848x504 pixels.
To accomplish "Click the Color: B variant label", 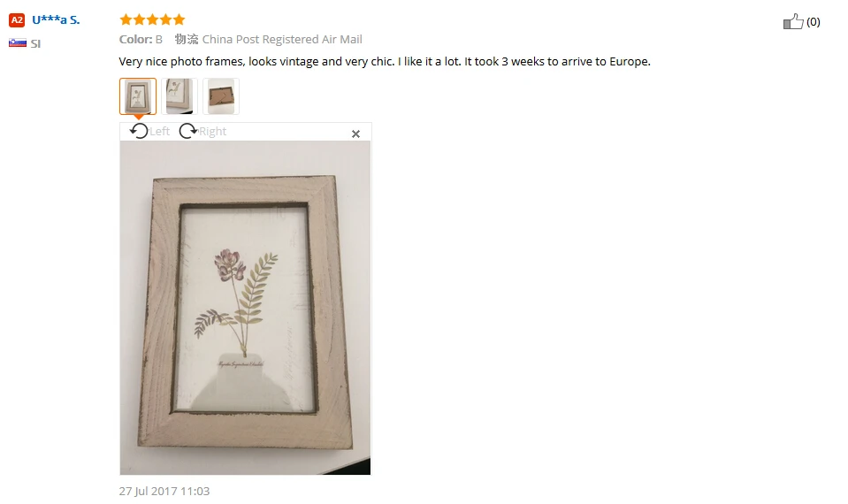I will (141, 40).
